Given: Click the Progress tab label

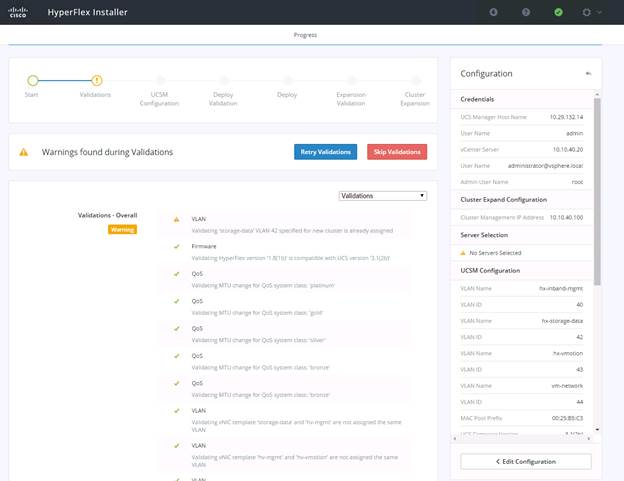Looking at the screenshot, I should pyautogui.click(x=305, y=35).
